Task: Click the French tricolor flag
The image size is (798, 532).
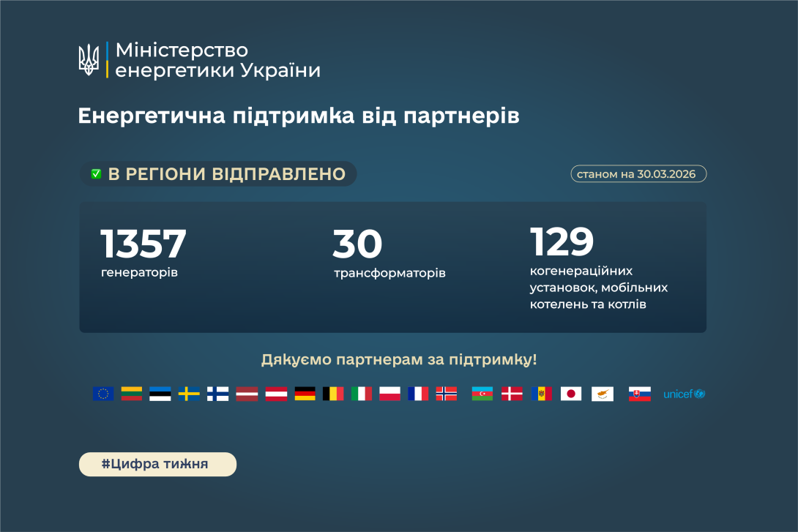Action: click(x=418, y=394)
